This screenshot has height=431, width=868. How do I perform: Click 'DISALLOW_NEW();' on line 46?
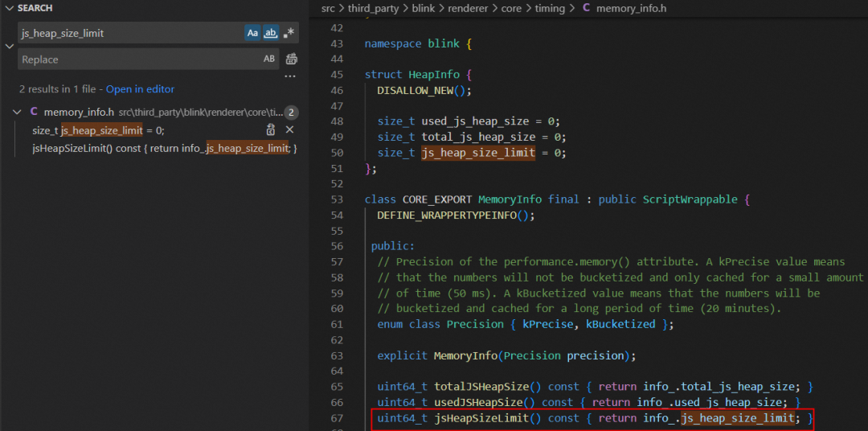(x=424, y=90)
